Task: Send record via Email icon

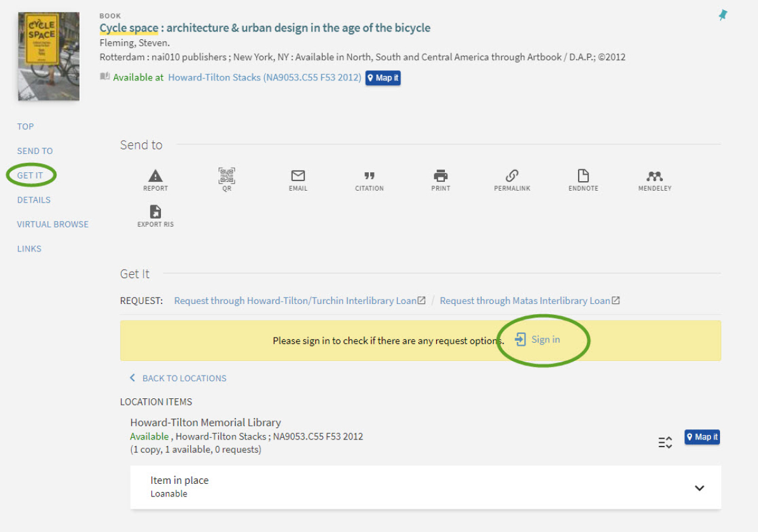Action: coord(298,176)
